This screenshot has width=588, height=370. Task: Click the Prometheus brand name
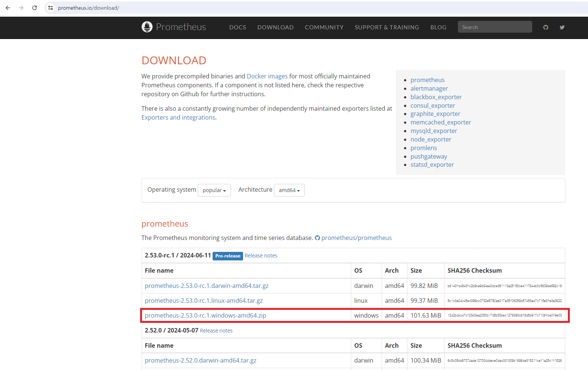click(181, 27)
